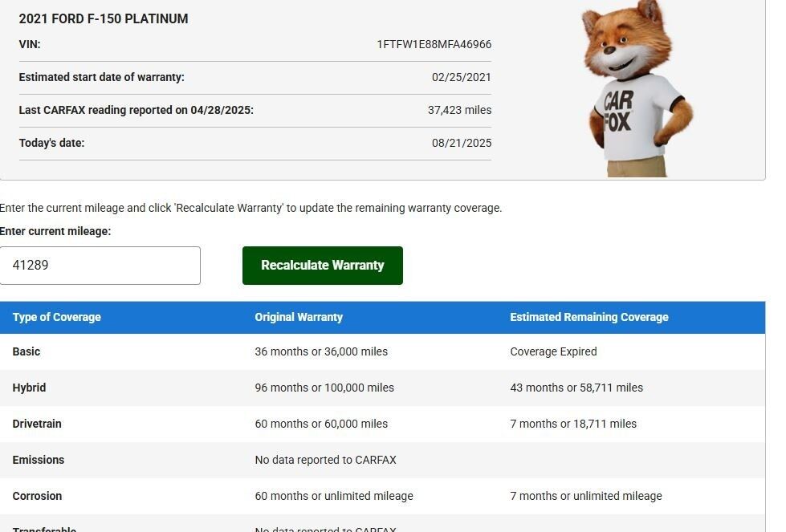Screen dimensions: 786x532
Task: Select the VIN number 1FTFW1E88MFA46966
Action: (x=434, y=44)
